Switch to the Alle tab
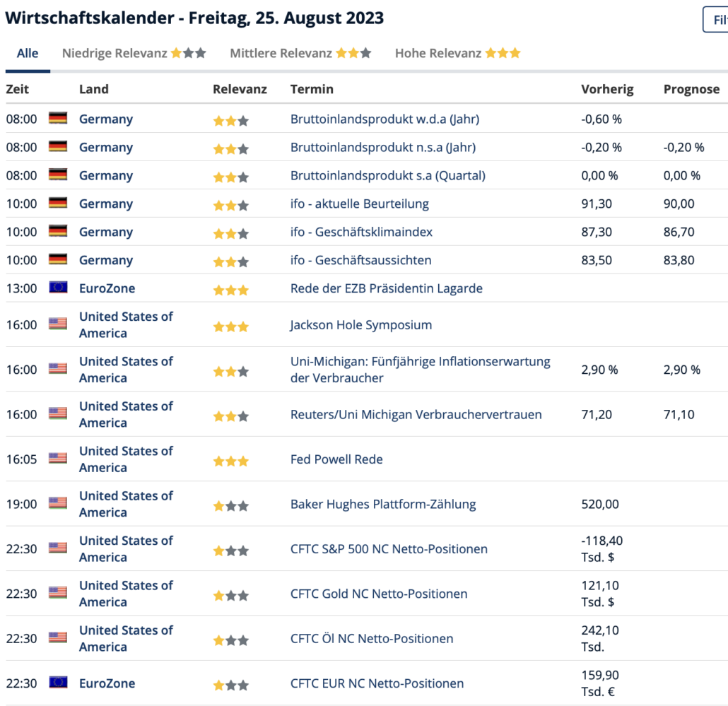The image size is (728, 706). pyautogui.click(x=28, y=54)
